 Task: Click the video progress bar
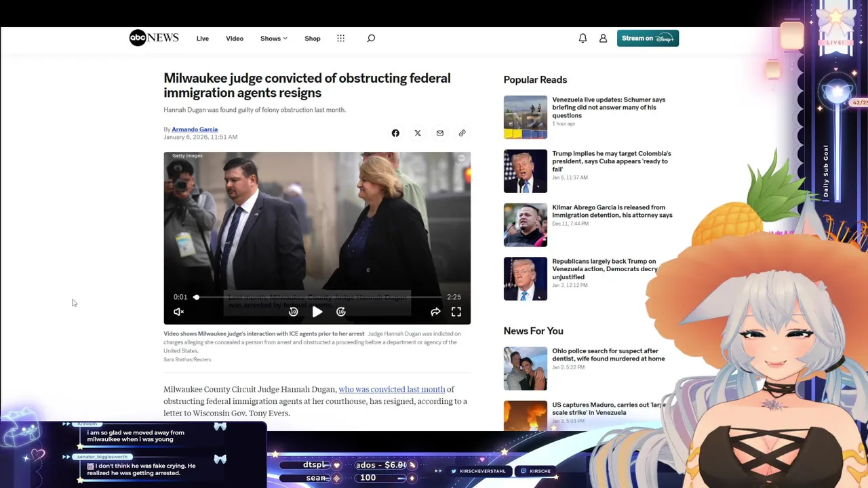pyautogui.click(x=317, y=297)
